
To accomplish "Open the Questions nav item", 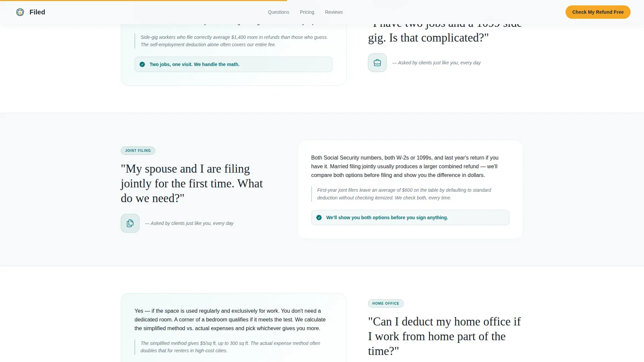I will coord(278,12).
